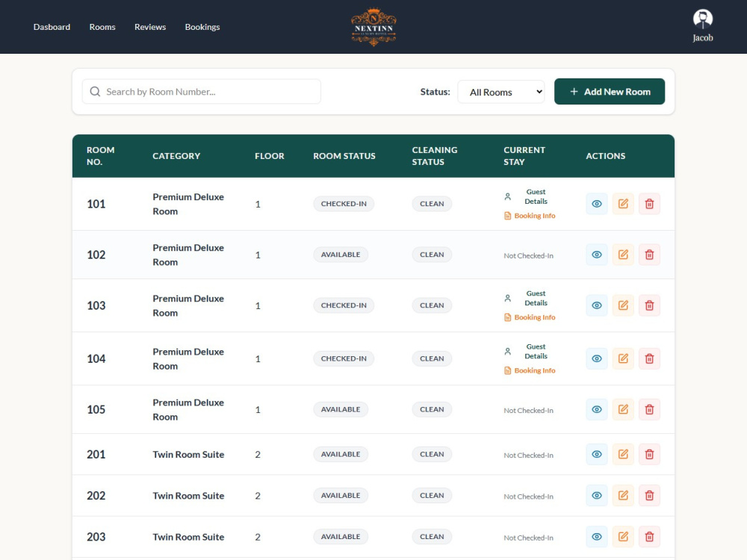Edit room 105 entry
This screenshot has width=747, height=560.
coord(623,409)
